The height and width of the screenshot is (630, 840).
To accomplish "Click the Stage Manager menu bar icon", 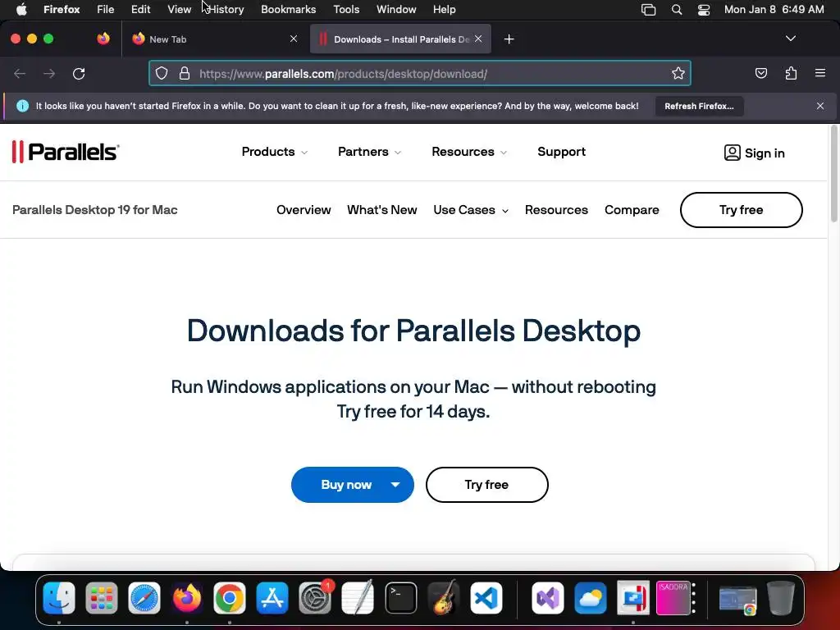I will click(x=648, y=10).
